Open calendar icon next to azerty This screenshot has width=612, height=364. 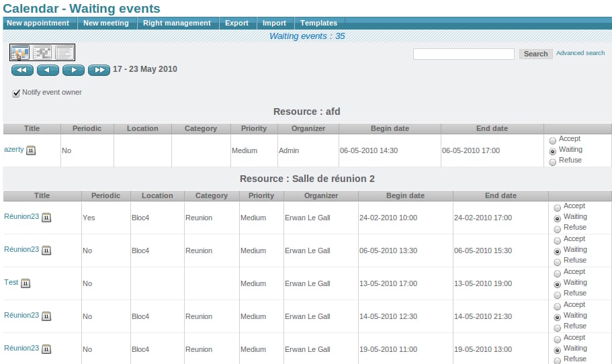pos(31,150)
